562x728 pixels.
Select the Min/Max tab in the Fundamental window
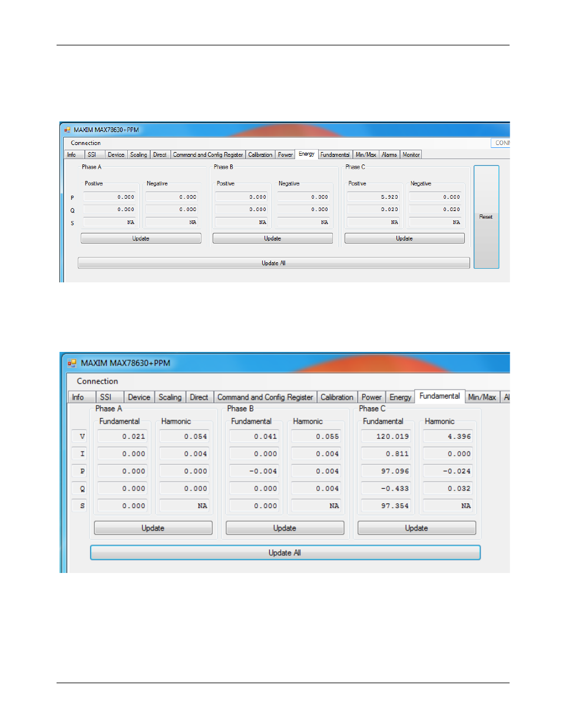[x=482, y=397]
